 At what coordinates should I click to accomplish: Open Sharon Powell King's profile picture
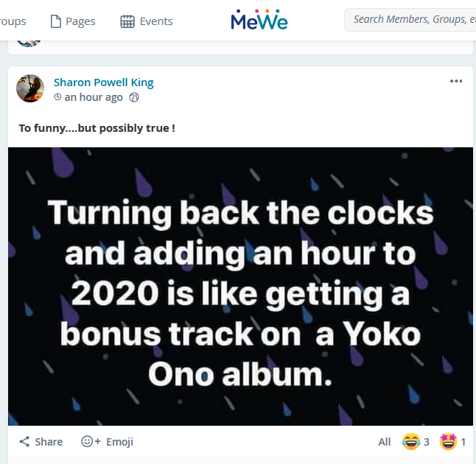coord(30,88)
